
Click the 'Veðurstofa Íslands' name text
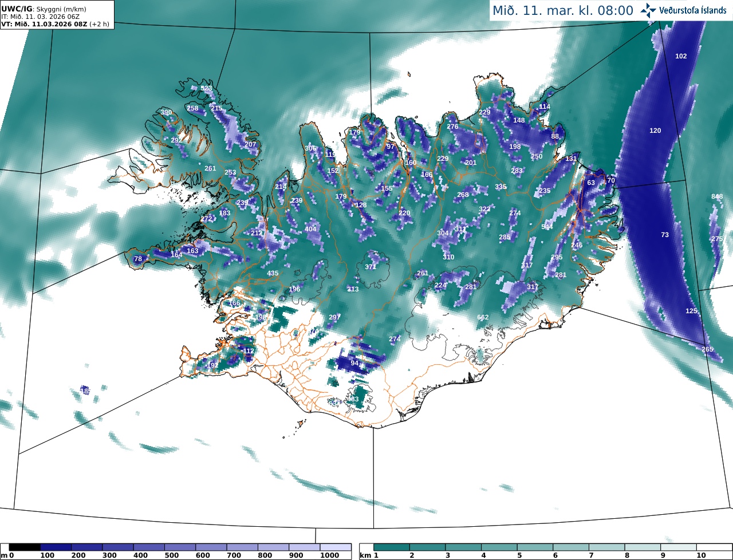coord(692,10)
